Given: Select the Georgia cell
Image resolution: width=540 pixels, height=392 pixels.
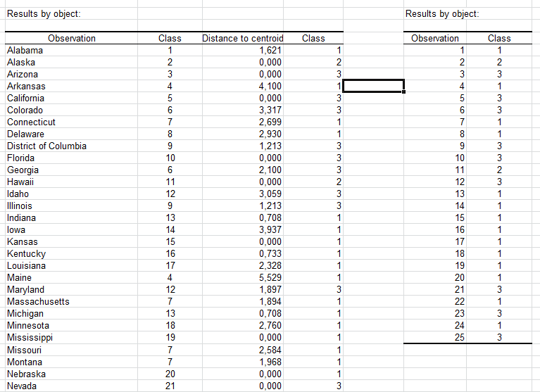Looking at the screenshot, I should [x=71, y=170].
